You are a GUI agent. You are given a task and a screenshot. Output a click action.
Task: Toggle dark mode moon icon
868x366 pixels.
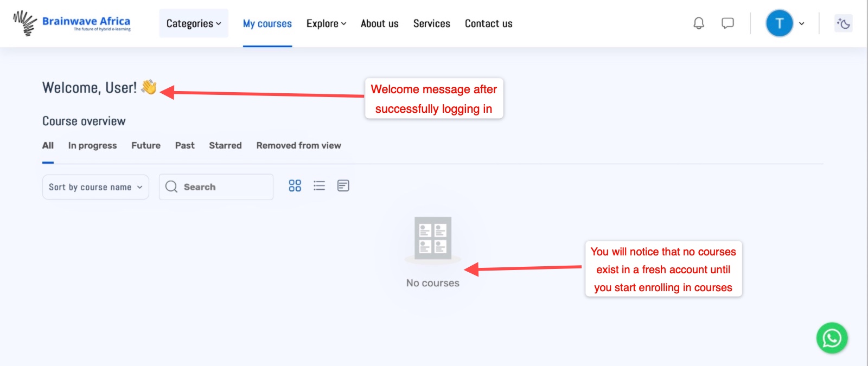[843, 23]
